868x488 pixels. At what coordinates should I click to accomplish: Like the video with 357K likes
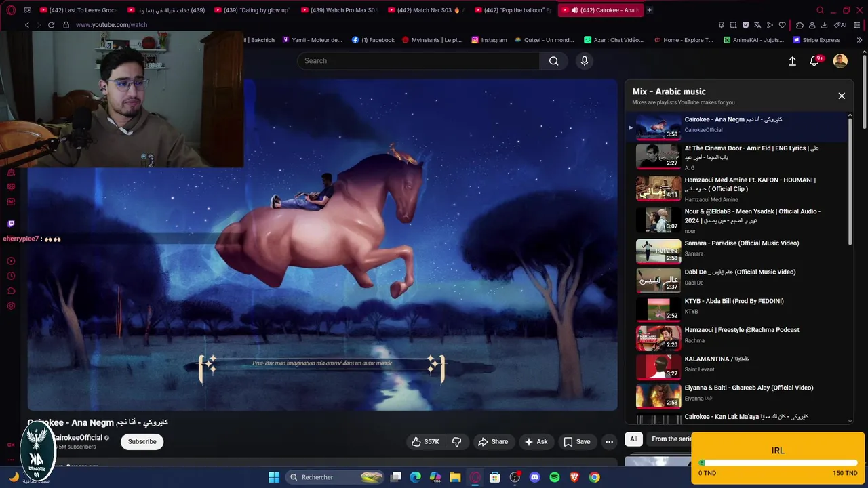coord(425,441)
